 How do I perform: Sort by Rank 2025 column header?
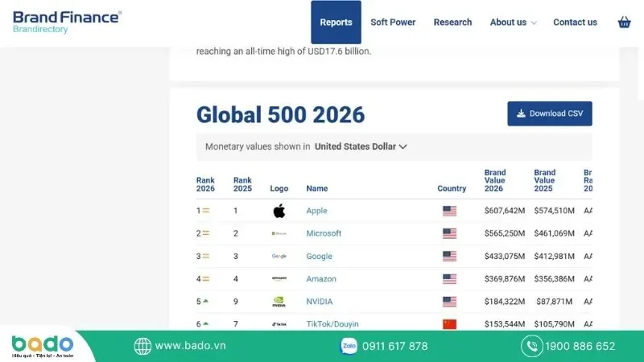242,184
